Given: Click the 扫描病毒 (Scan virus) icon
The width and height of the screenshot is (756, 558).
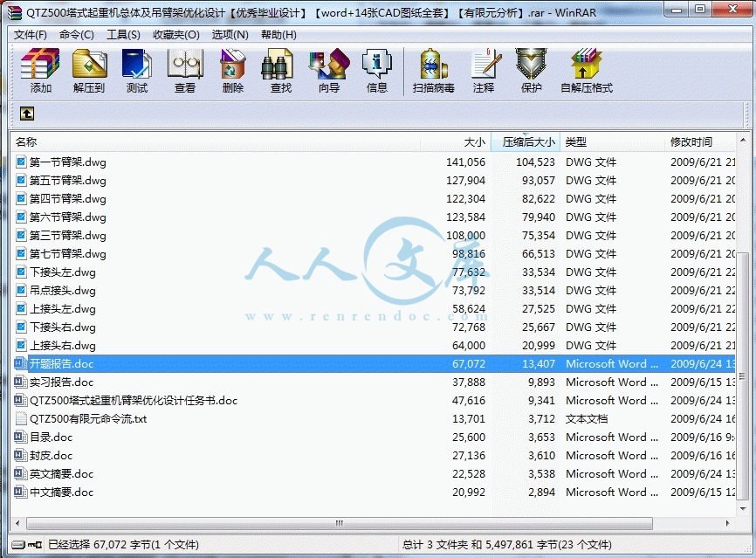Looking at the screenshot, I should coord(434,64).
